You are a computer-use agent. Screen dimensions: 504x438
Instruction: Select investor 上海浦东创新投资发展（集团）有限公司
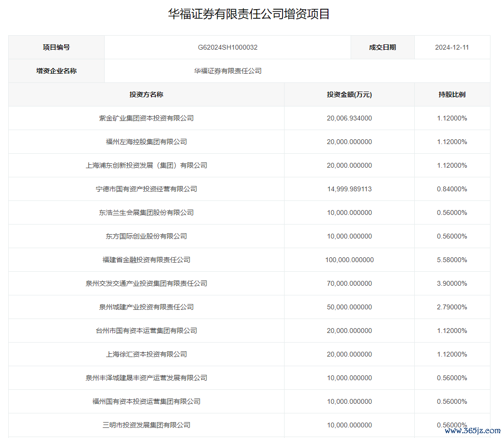click(x=146, y=165)
